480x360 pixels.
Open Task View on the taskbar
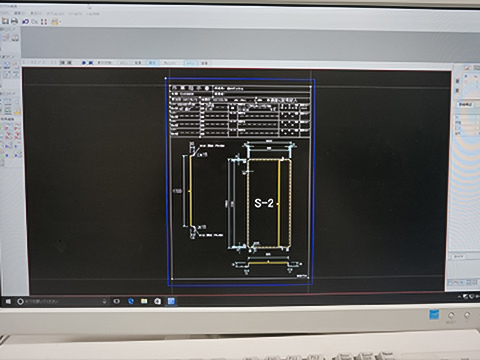click(116, 301)
